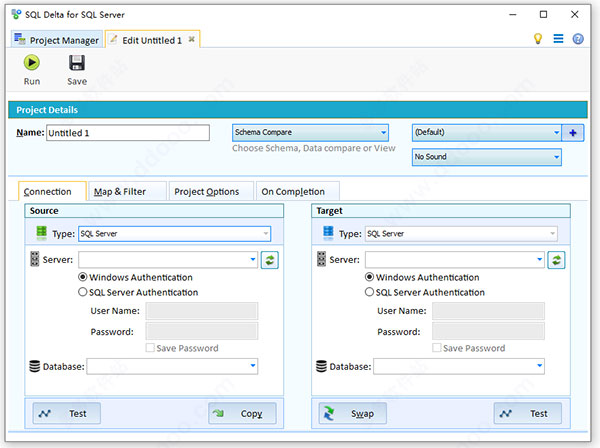Open the Schema Compare dropdown
The width and height of the screenshot is (600, 448).
tap(310, 132)
